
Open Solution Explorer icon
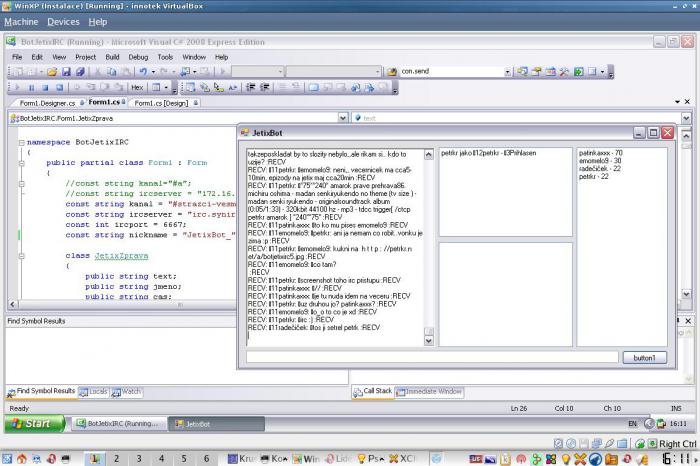point(522,71)
